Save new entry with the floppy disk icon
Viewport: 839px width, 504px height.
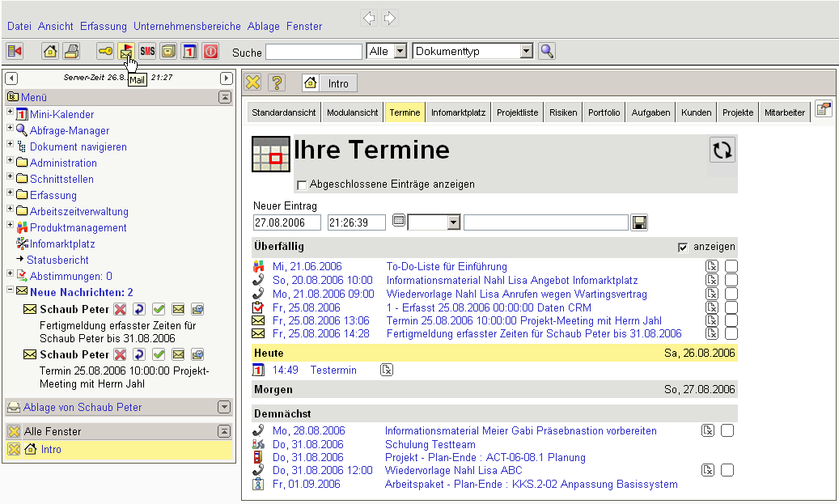click(639, 222)
